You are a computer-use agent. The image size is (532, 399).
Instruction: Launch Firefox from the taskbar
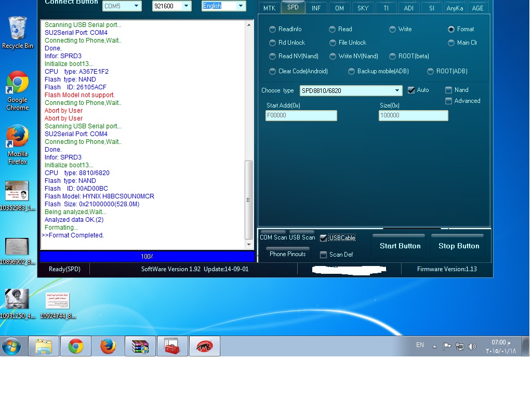coord(108,347)
